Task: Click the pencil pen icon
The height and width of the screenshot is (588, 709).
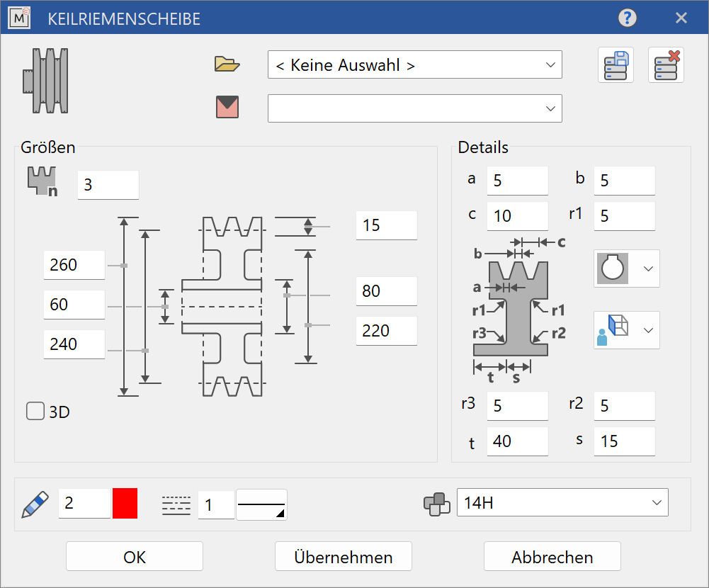Action: pos(35,504)
